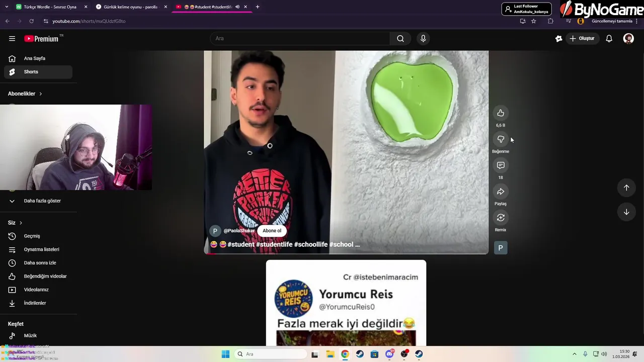Open the Chrome three-dot menu
This screenshot has height=362, width=644.
coord(637,21)
